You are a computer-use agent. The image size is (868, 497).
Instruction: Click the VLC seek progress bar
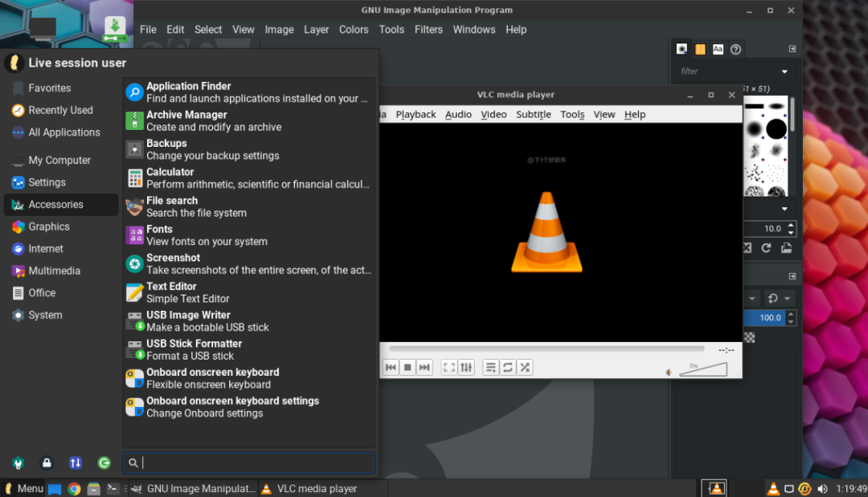547,349
